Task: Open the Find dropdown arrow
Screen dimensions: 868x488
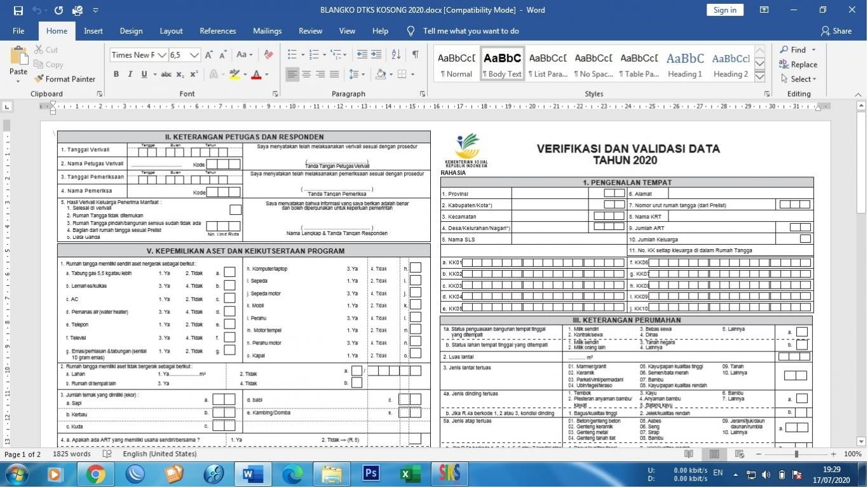Action: click(813, 50)
